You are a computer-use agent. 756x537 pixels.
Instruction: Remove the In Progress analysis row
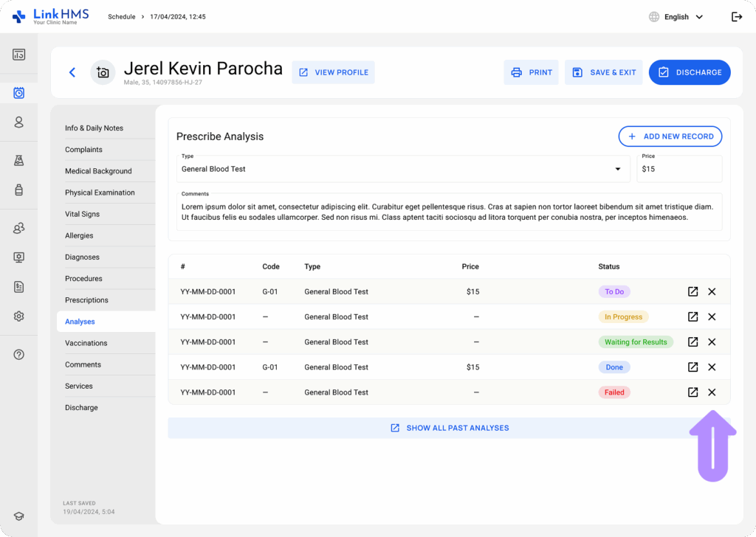[712, 316]
